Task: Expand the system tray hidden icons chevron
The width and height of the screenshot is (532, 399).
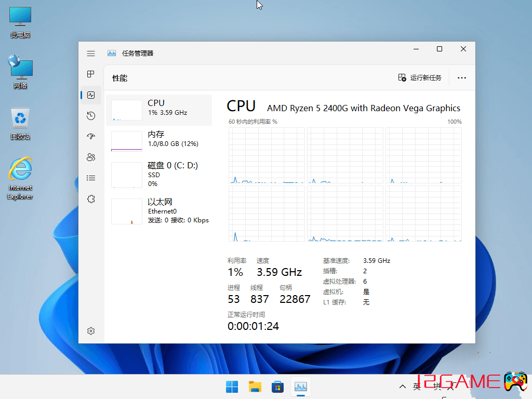Action: [x=403, y=387]
